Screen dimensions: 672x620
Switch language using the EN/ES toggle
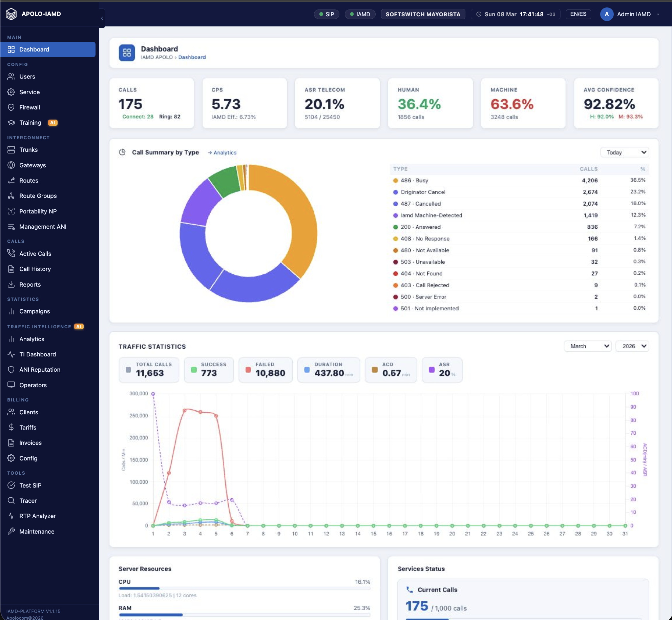click(578, 14)
